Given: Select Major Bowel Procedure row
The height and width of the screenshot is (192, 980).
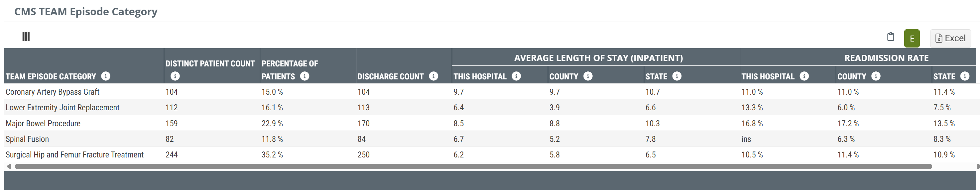Looking at the screenshot, I should tap(43, 124).
